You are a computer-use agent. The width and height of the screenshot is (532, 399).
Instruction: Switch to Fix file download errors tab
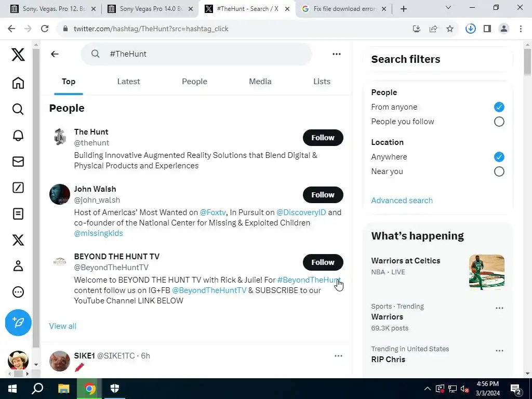click(x=344, y=9)
